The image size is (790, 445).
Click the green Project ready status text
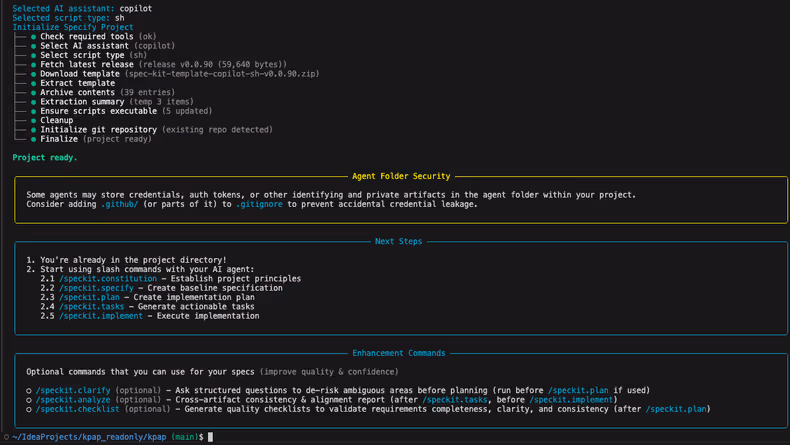[x=44, y=158]
